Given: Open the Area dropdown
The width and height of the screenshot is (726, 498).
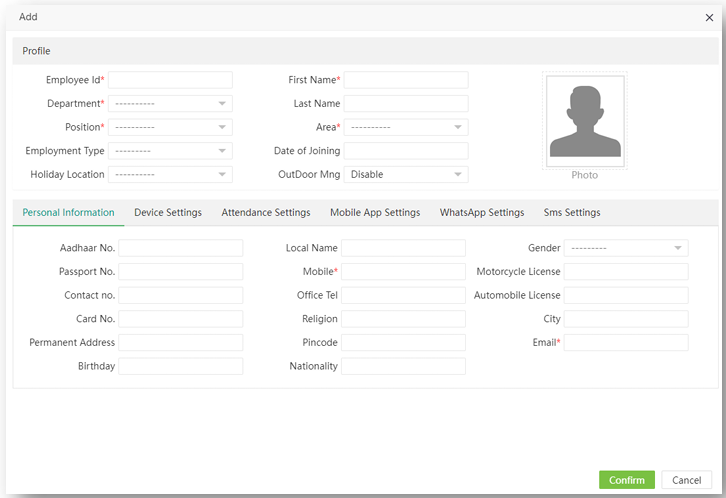Looking at the screenshot, I should 406,128.
